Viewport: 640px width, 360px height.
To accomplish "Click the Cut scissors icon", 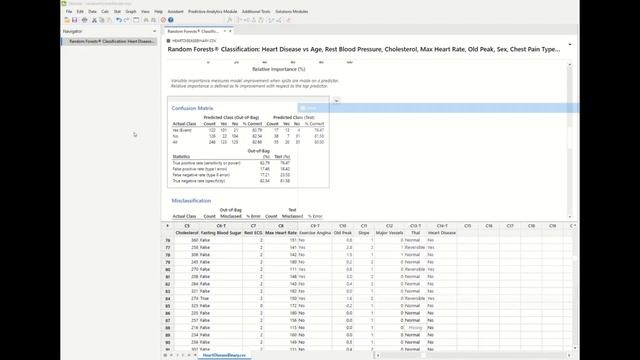I will [x=94, y=20].
